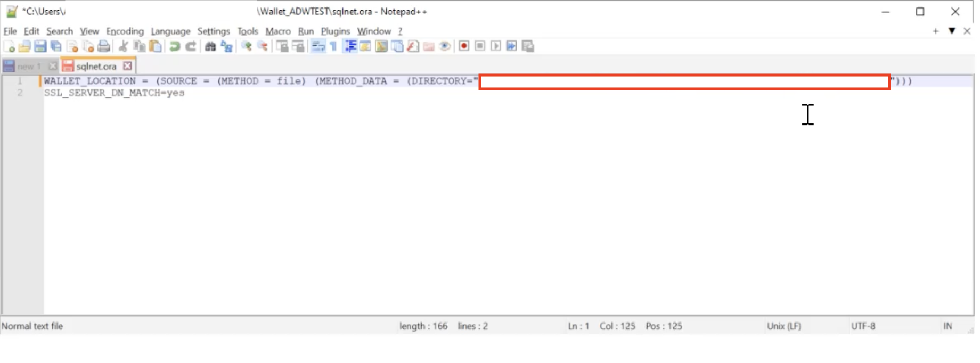Open the Document List panel icon
The image size is (980, 363).
click(397, 46)
